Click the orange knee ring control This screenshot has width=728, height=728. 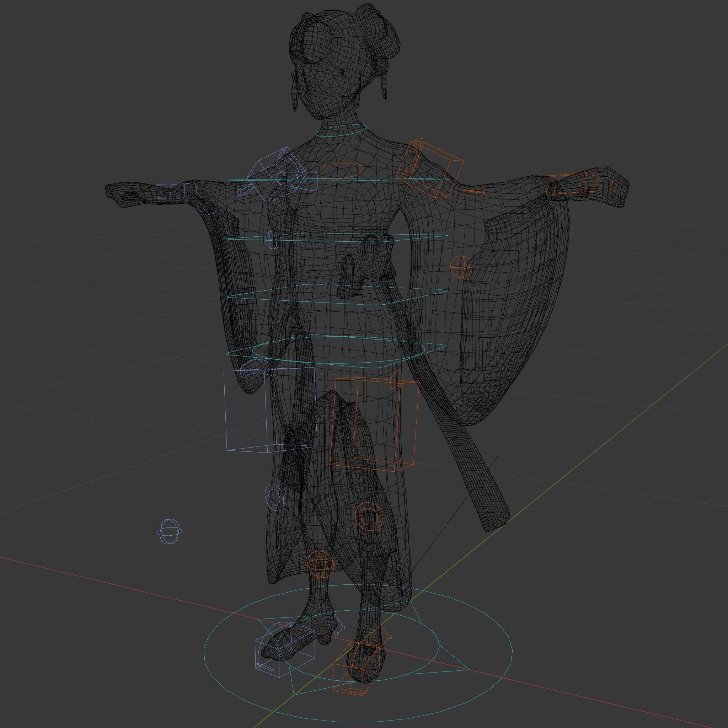pyautogui.click(x=369, y=516)
